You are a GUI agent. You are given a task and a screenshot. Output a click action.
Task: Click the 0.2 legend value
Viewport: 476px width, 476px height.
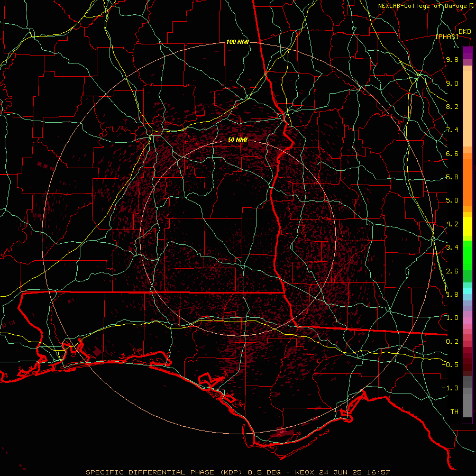[452, 342]
